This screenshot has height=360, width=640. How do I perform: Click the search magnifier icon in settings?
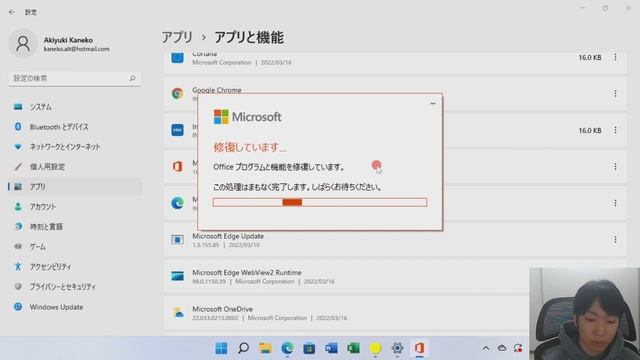pyautogui.click(x=132, y=78)
